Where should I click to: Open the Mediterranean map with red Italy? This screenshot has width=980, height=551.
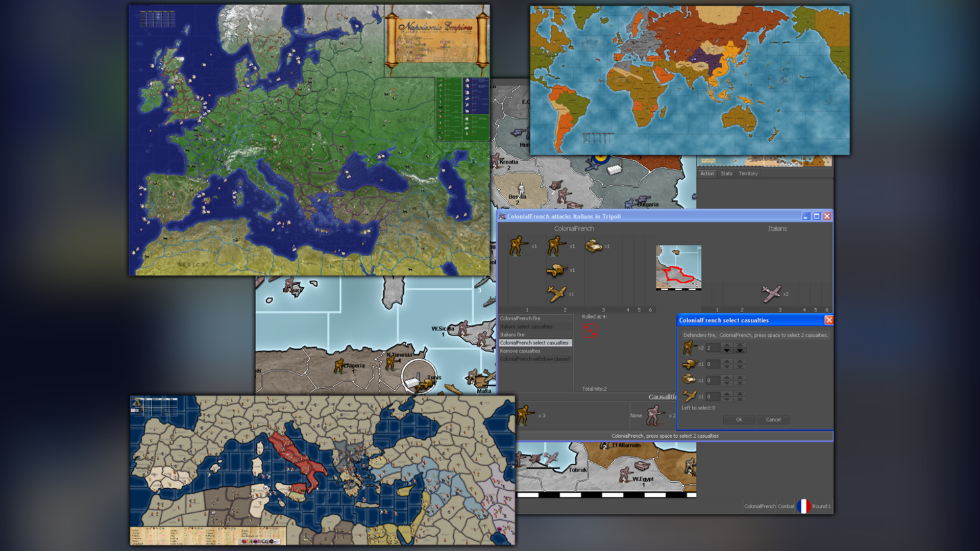click(x=323, y=470)
